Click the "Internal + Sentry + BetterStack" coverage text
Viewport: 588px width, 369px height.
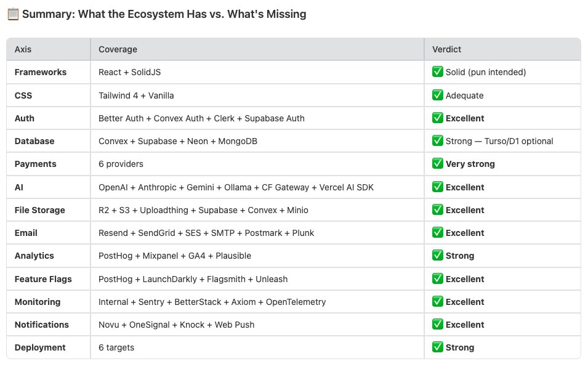click(159, 302)
